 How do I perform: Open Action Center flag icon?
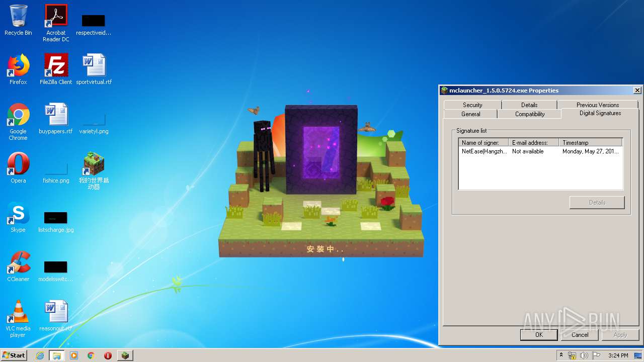coord(596,355)
